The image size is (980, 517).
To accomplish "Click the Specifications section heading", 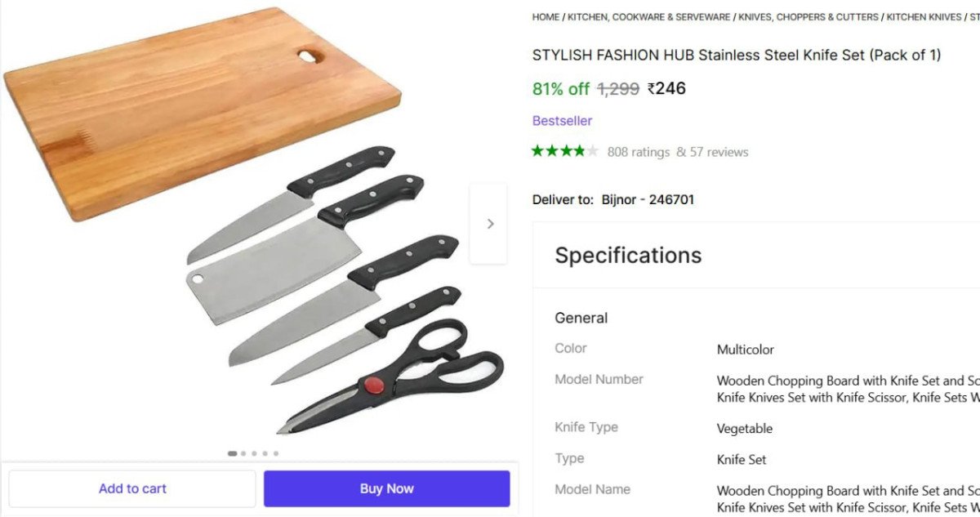I will pos(628,255).
